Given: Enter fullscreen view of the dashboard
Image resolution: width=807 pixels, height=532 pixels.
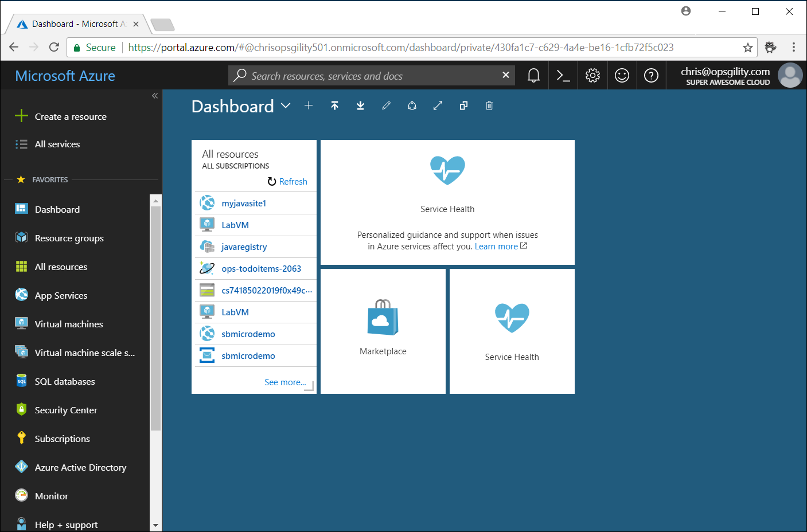Looking at the screenshot, I should coord(438,105).
